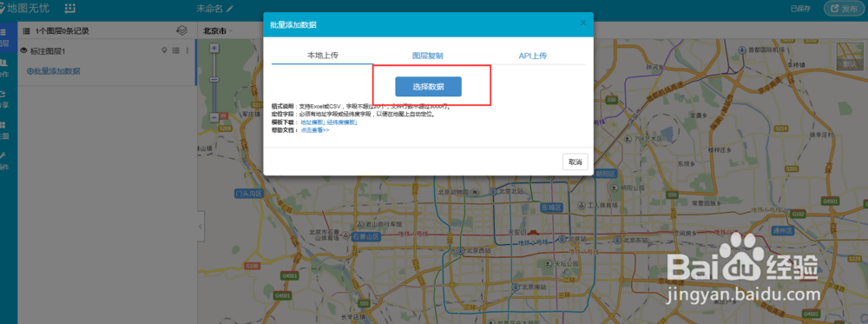Edit map name via pencil icon
Image resolution: width=868 pixels, height=324 pixels.
pos(230,9)
